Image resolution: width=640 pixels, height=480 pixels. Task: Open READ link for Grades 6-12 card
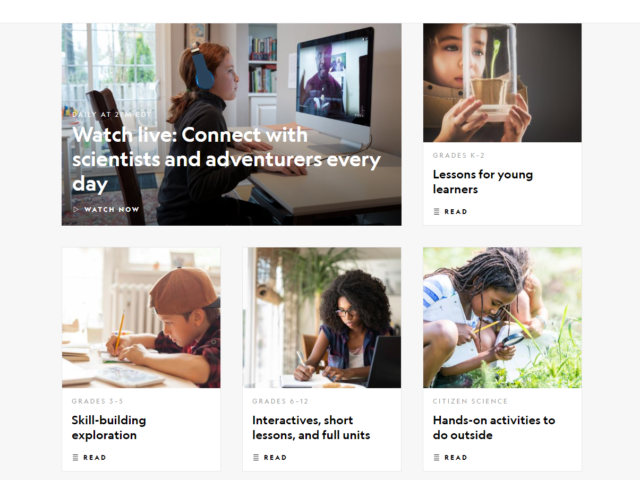pos(270,457)
